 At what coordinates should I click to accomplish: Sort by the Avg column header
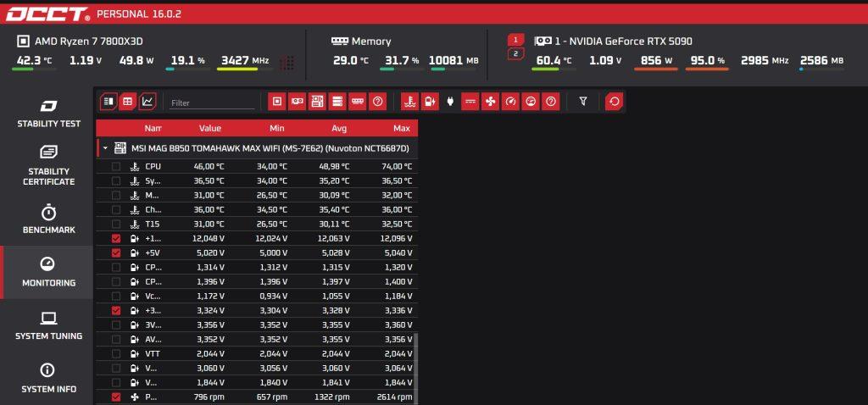tap(339, 128)
